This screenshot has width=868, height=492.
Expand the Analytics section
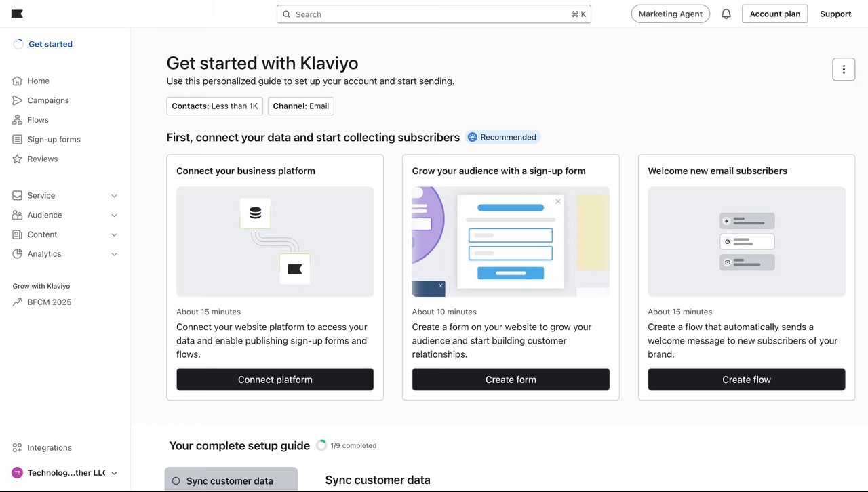coord(114,254)
